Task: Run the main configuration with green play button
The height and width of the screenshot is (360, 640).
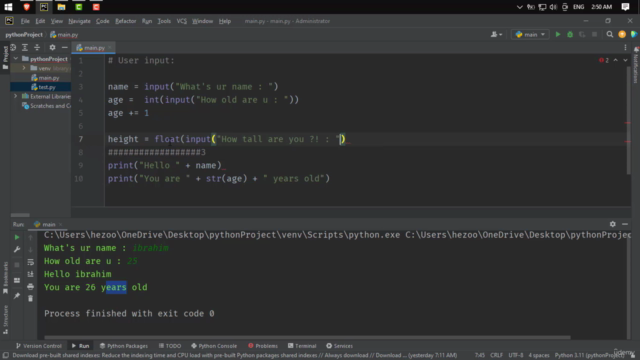Action: point(558,35)
